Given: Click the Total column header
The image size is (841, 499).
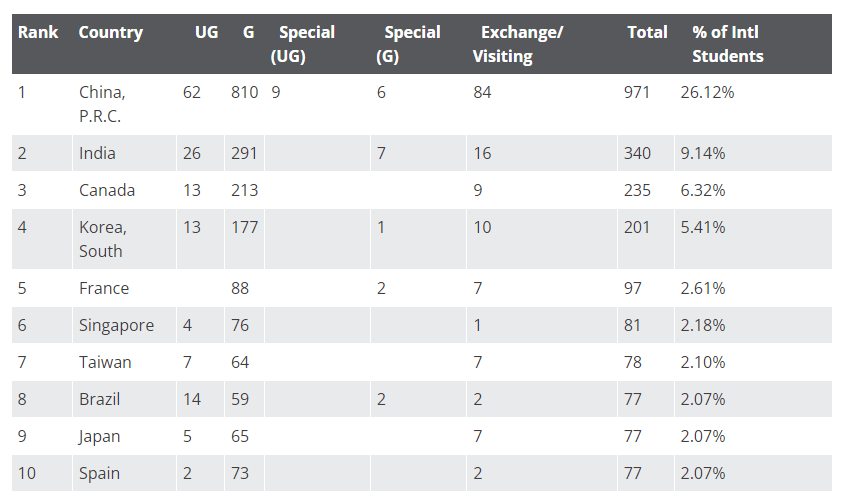Looking at the screenshot, I should tap(647, 32).
